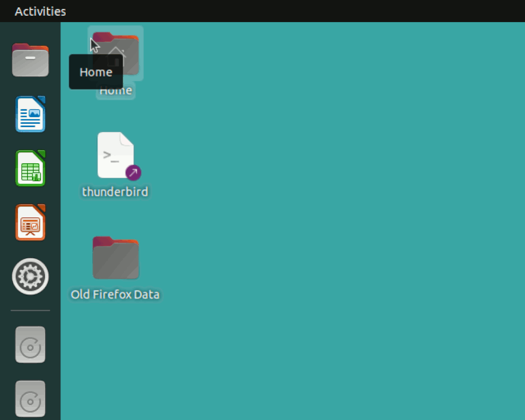
Task: Launch LibreOffice Impress from the dock
Action: click(30, 223)
